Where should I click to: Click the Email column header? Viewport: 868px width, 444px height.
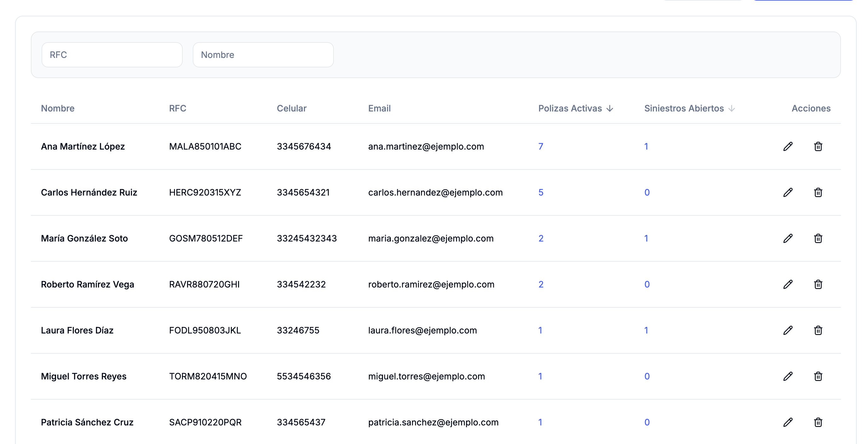tap(379, 108)
